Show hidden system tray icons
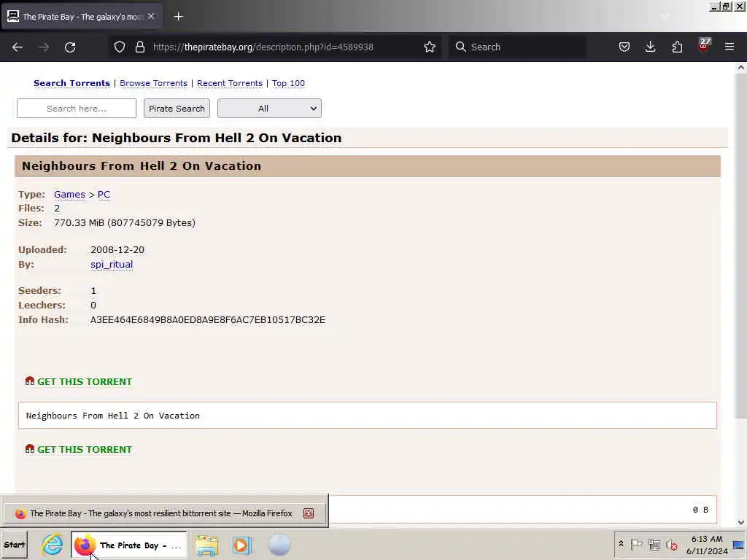 point(622,543)
